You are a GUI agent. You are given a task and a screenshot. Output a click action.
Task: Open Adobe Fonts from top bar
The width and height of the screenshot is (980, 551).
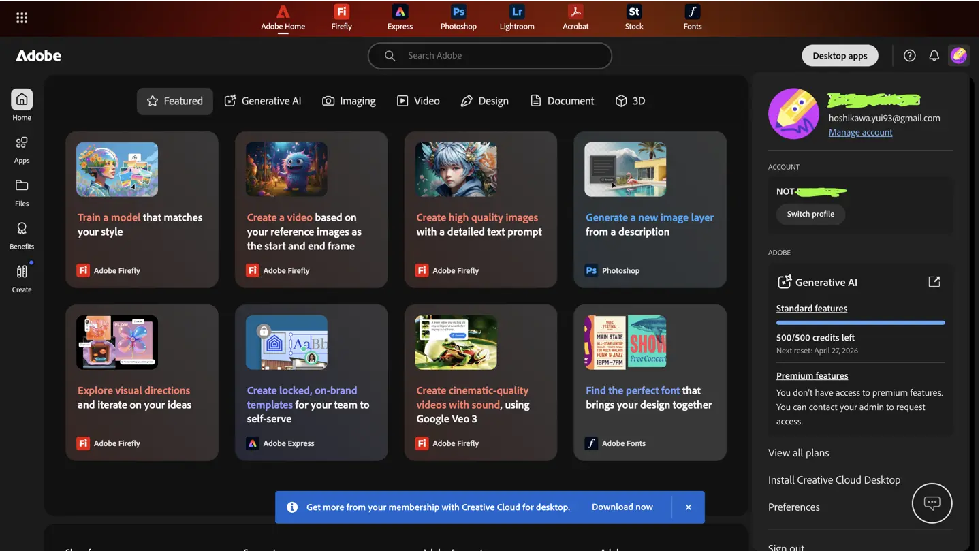pyautogui.click(x=693, y=18)
